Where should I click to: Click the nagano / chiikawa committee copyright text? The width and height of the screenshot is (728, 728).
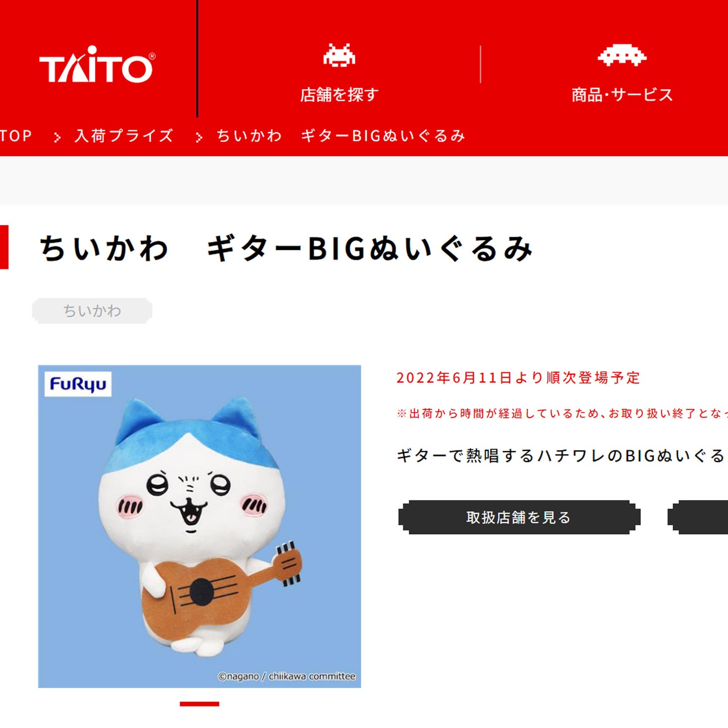[x=287, y=676]
